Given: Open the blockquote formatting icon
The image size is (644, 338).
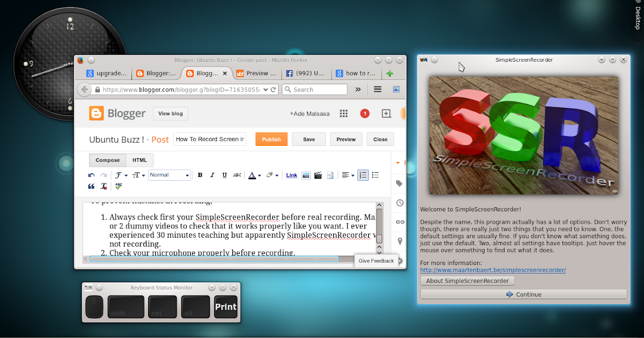Looking at the screenshot, I should tap(91, 186).
